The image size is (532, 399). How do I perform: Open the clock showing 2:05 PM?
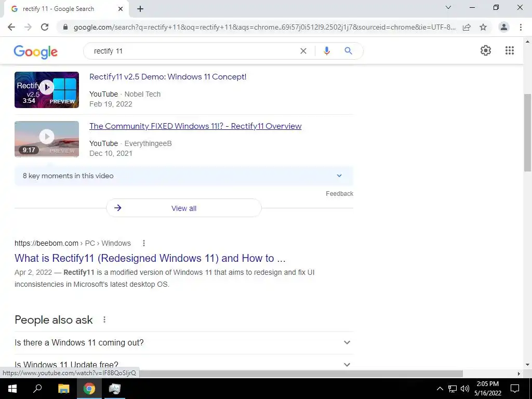[488, 389]
